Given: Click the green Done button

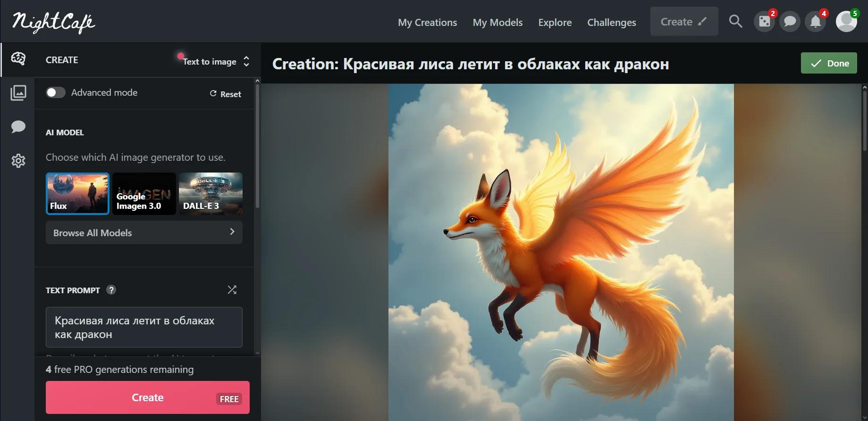Looking at the screenshot, I should pos(829,63).
